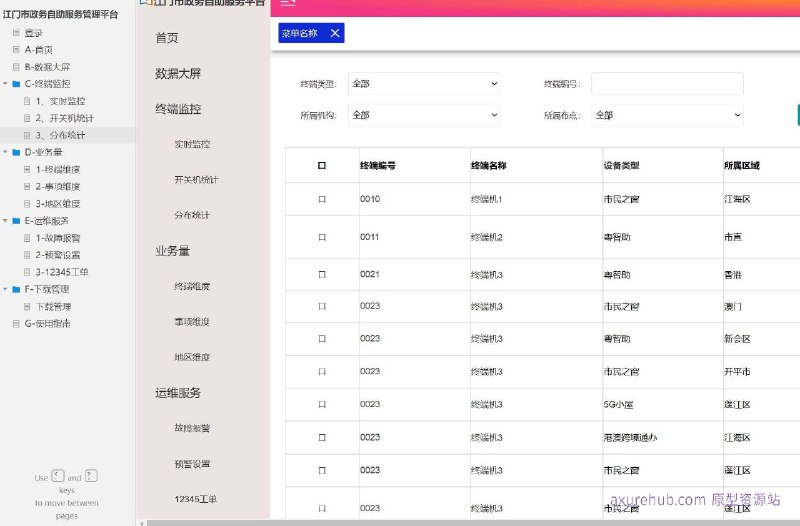The width and height of the screenshot is (800, 526).
Task: Open tree page 3、分布统计
Action: 60,135
